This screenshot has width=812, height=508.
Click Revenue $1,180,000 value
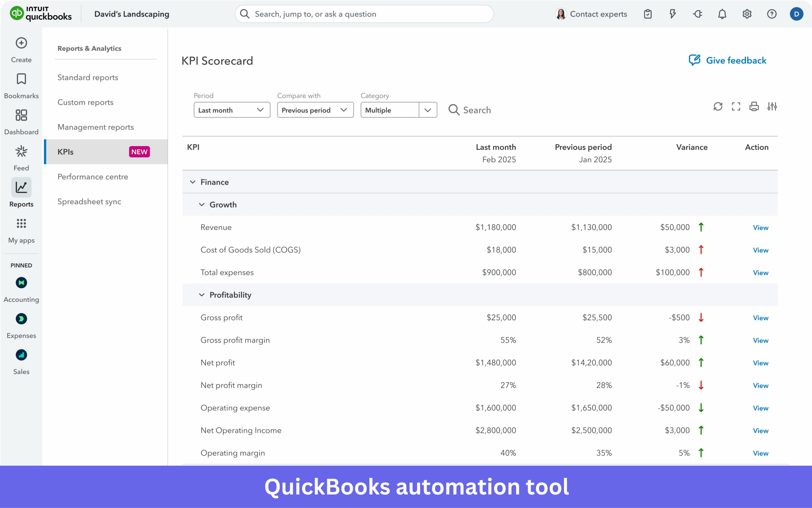point(495,227)
